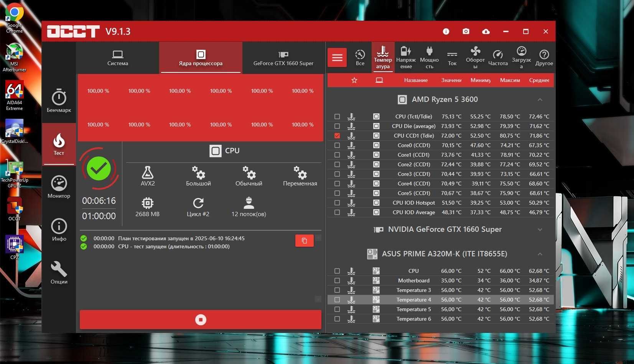The height and width of the screenshot is (364, 634).
Task: Select the Temperature 5 sensor row
Action: [440, 309]
